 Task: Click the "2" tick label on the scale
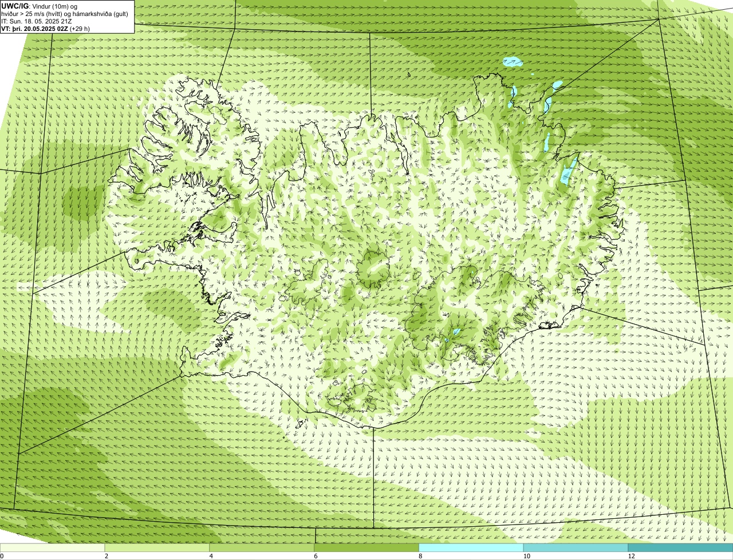coord(107,556)
